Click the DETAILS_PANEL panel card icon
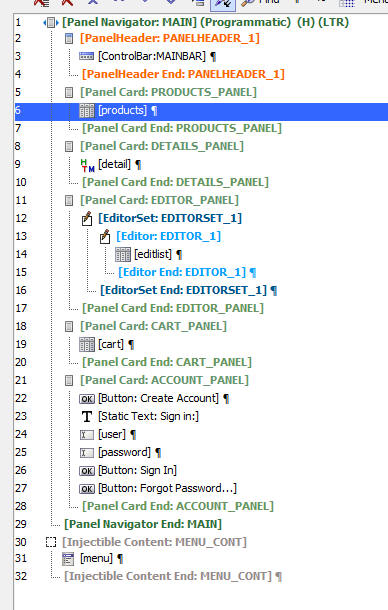The width and height of the screenshot is (388, 610). 69,147
